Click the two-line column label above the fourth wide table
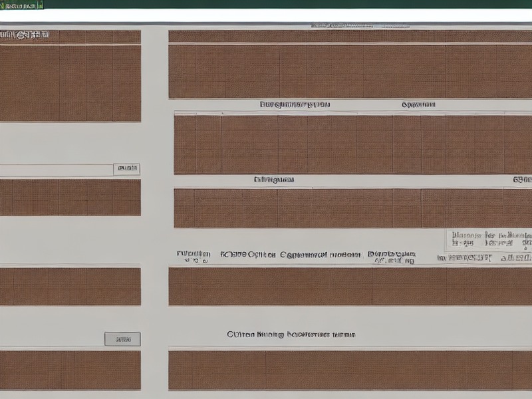 point(392,257)
